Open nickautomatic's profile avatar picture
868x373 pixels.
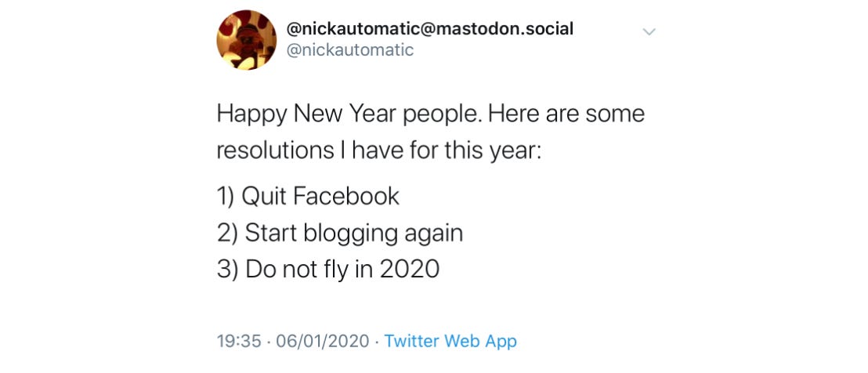[246, 40]
